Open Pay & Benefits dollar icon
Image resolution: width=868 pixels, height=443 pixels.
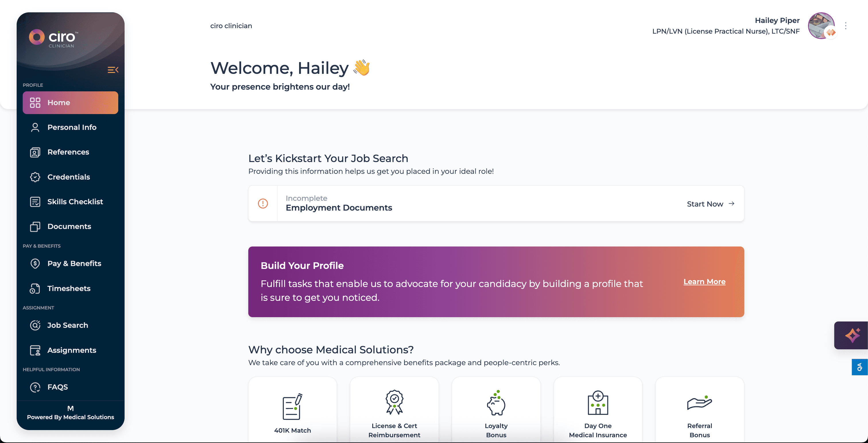coord(35,263)
